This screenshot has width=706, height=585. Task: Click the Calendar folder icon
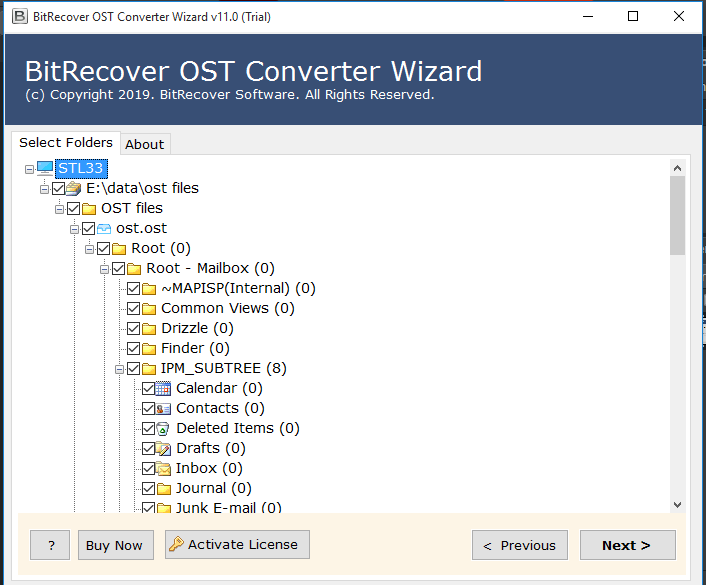(x=164, y=388)
